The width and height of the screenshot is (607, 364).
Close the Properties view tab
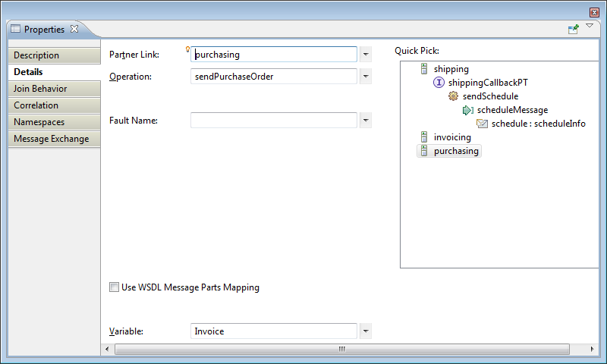tap(74, 30)
